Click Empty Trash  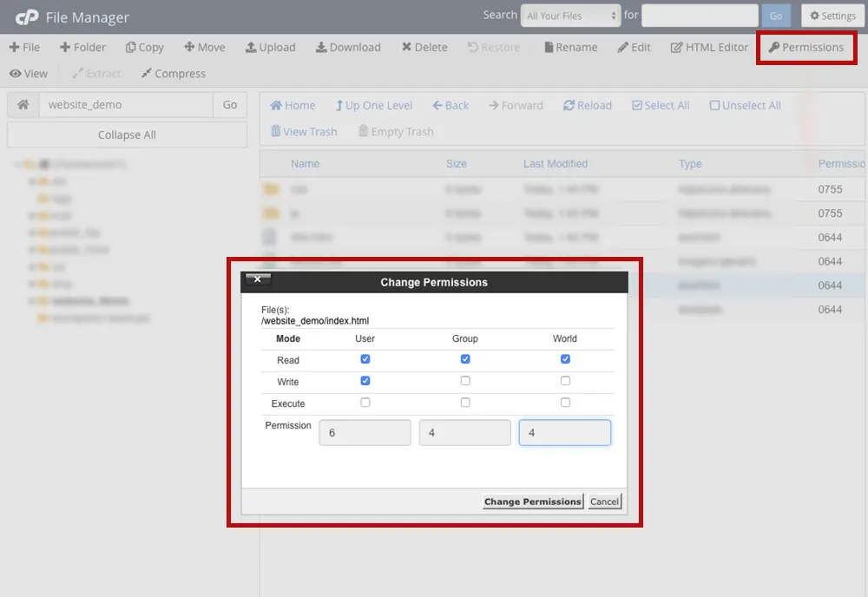(x=395, y=131)
